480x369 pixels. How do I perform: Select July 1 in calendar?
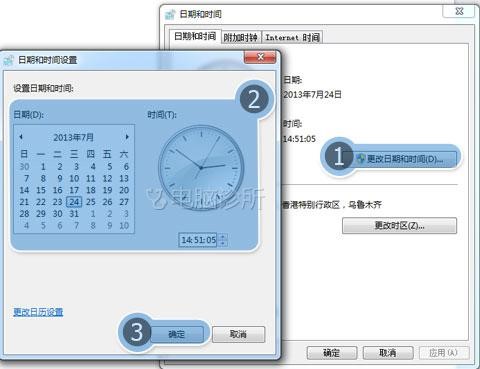(x=43, y=167)
